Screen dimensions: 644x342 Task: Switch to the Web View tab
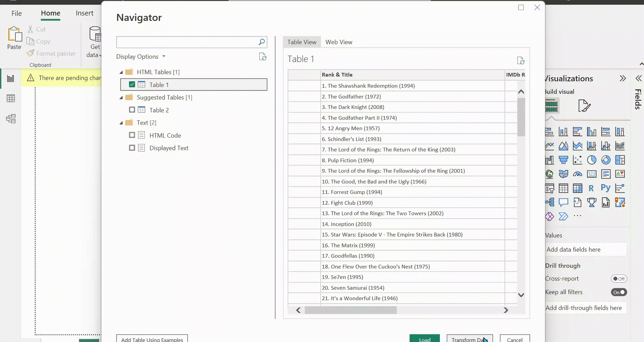tap(339, 42)
